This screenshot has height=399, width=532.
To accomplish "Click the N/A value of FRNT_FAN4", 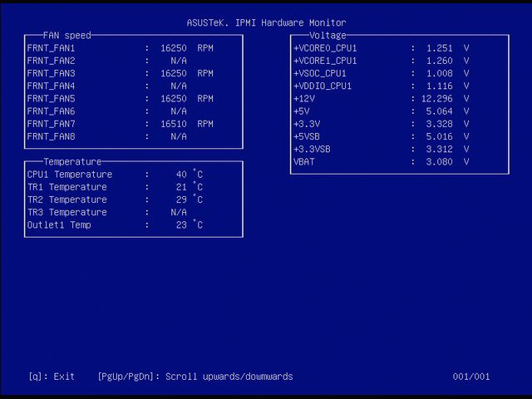I will [x=179, y=86].
